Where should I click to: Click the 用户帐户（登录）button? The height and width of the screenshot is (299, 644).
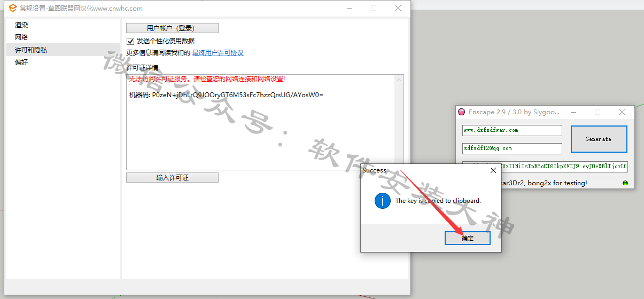coord(172,28)
